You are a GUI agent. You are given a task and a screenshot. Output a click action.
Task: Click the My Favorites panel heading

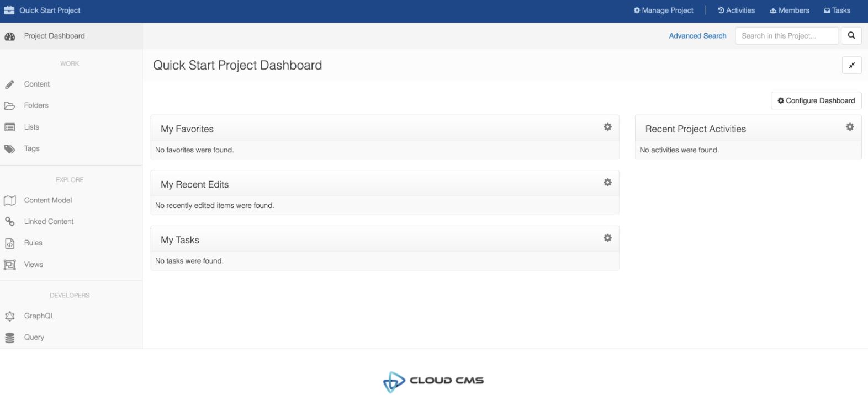point(187,129)
